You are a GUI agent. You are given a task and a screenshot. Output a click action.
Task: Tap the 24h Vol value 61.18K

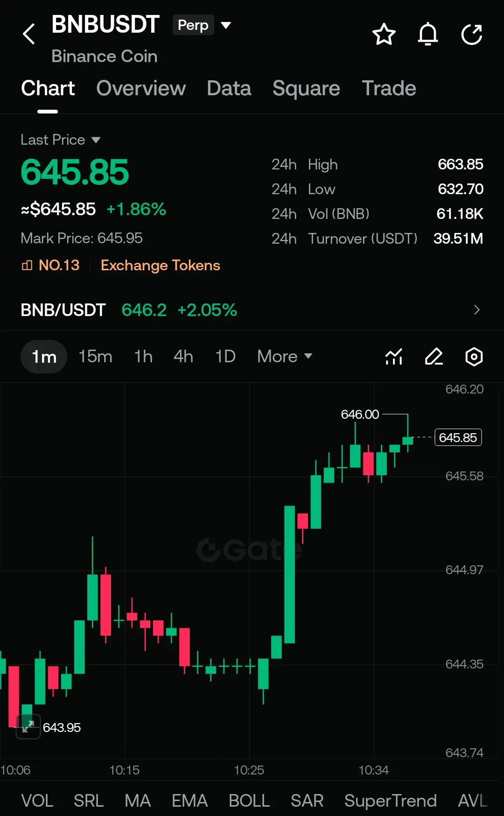click(460, 214)
